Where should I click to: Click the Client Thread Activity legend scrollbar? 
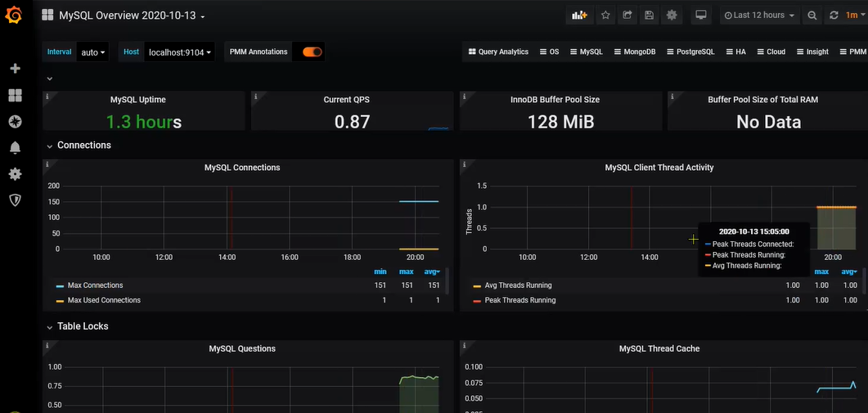tap(864, 281)
